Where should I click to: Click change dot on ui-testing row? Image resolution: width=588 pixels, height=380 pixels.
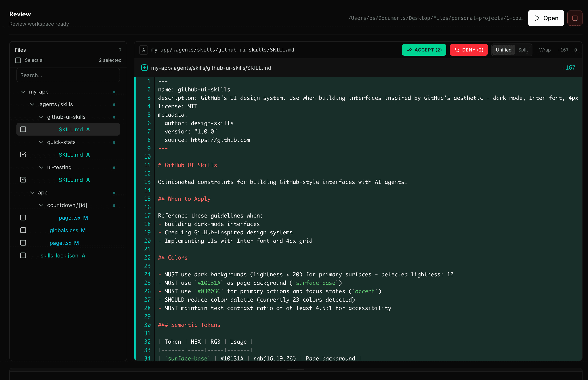(x=114, y=168)
